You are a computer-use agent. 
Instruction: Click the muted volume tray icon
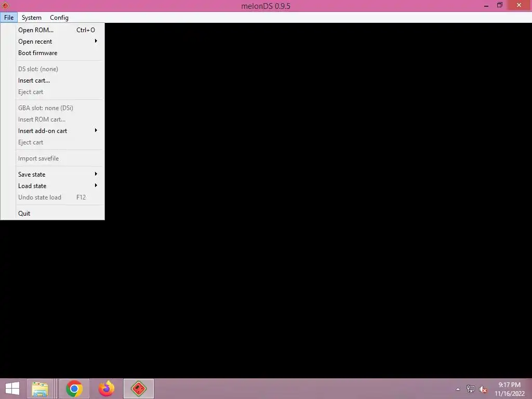[483, 389]
